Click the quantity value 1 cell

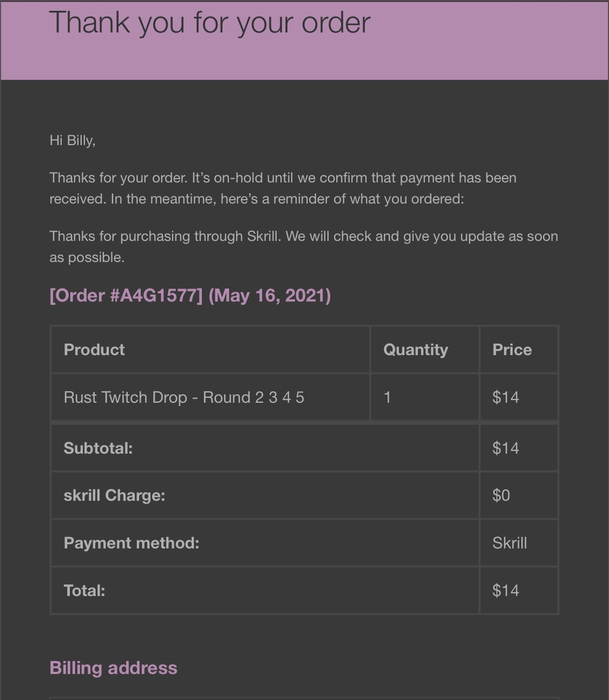(x=424, y=397)
